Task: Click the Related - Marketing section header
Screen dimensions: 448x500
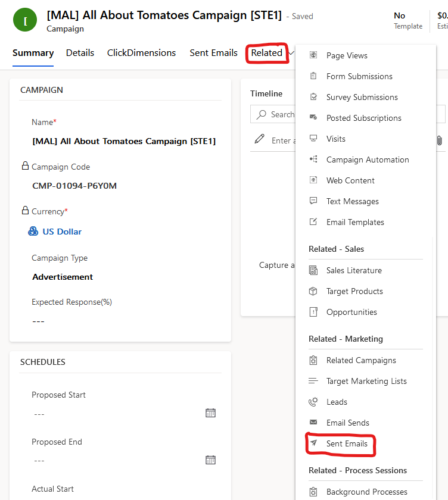Action: click(346, 339)
